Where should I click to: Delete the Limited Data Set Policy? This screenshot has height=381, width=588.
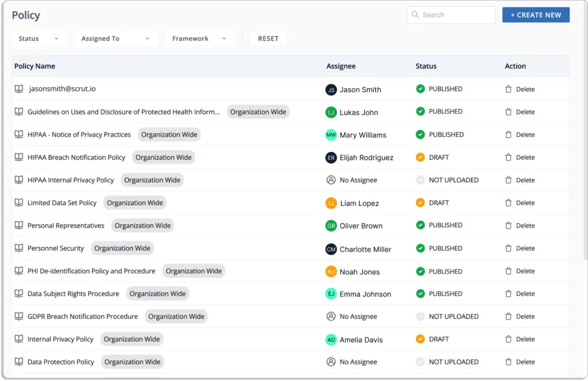click(x=520, y=203)
